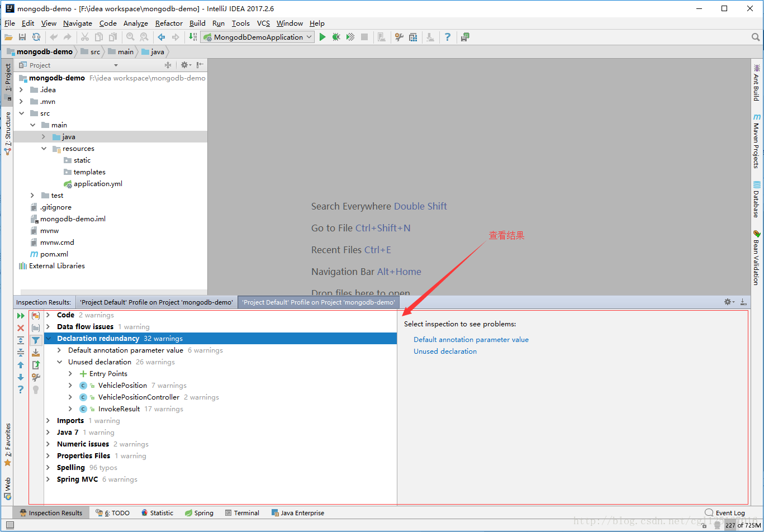Expand all inspection tree nodes icon
This screenshot has height=532, width=764.
pyautogui.click(x=21, y=340)
